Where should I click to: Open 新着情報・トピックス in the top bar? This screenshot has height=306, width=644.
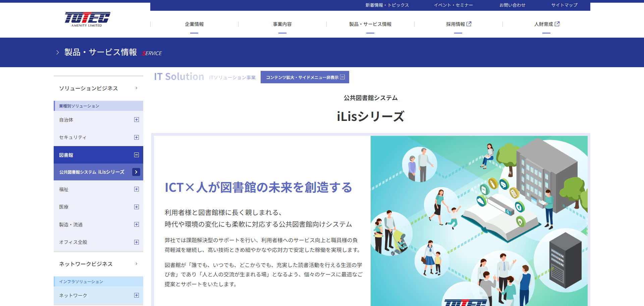point(387,5)
